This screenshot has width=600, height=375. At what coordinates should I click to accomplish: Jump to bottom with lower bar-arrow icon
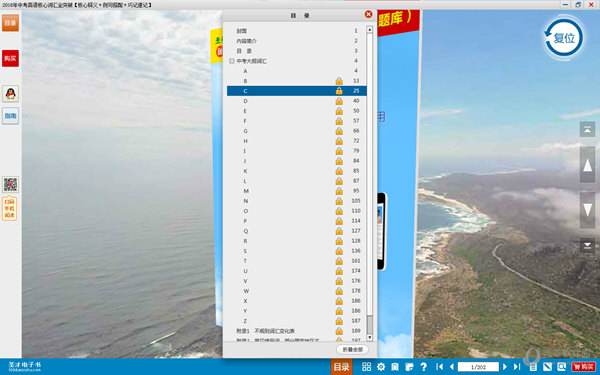587,245
